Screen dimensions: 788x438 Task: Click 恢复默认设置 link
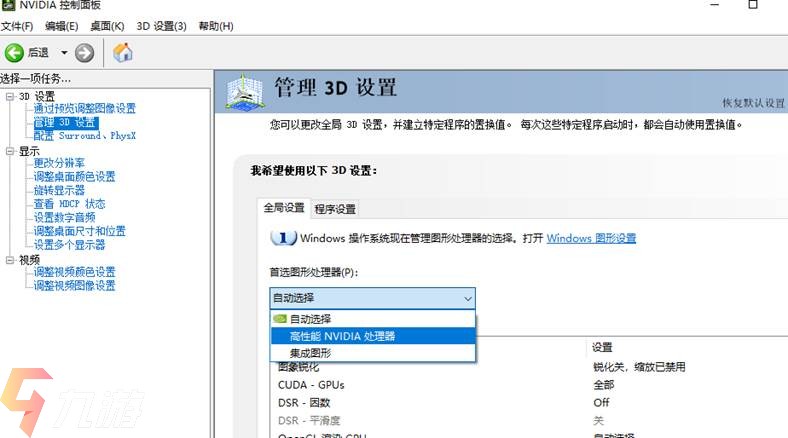753,103
